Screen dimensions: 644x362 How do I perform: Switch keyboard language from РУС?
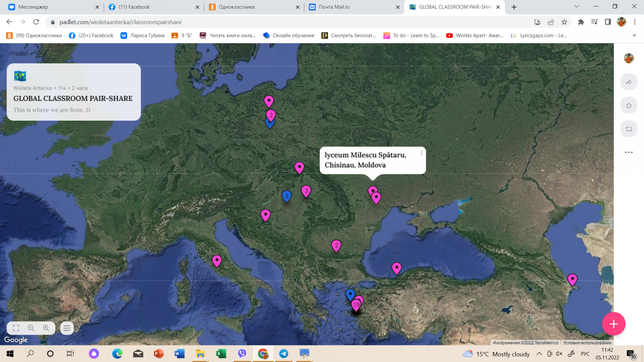pyautogui.click(x=585, y=354)
